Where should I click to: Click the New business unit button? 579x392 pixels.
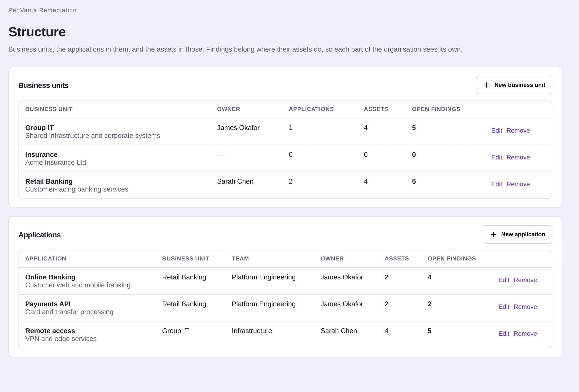click(514, 85)
